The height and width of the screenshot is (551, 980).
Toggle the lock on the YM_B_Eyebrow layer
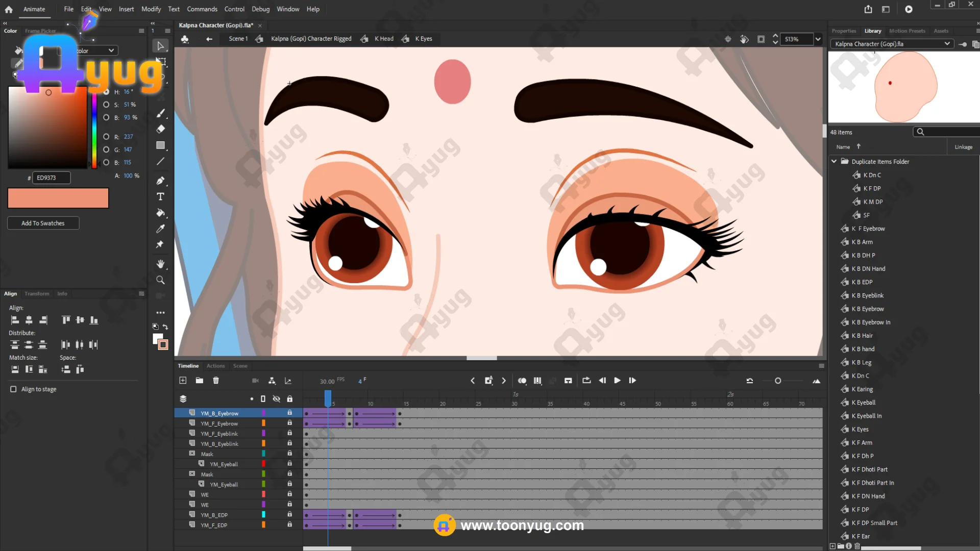point(289,413)
